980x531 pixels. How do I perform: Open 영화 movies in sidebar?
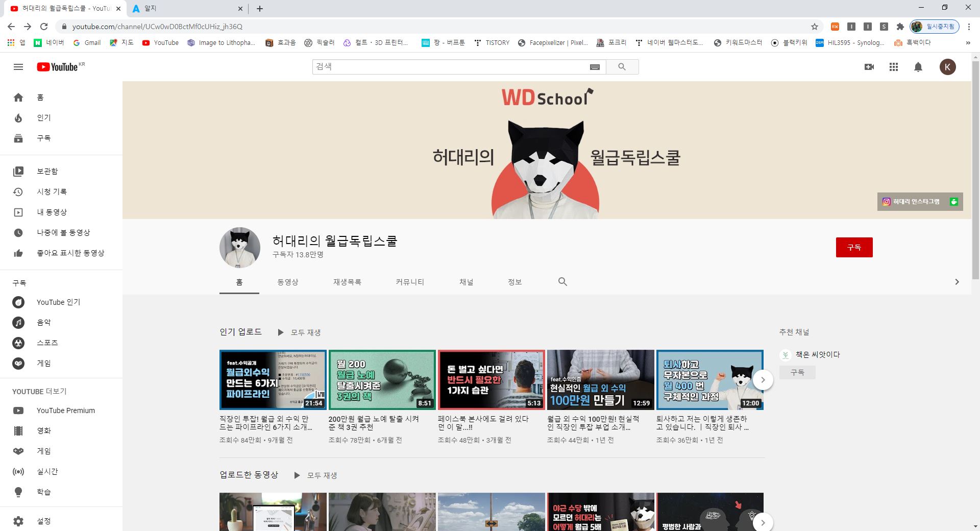click(x=61, y=431)
